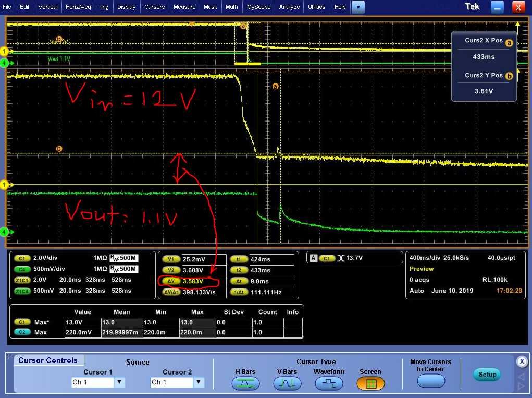Image resolution: width=532 pixels, height=398 pixels.
Task: Click the Z1C4 zoom channel badge
Action: point(22,291)
